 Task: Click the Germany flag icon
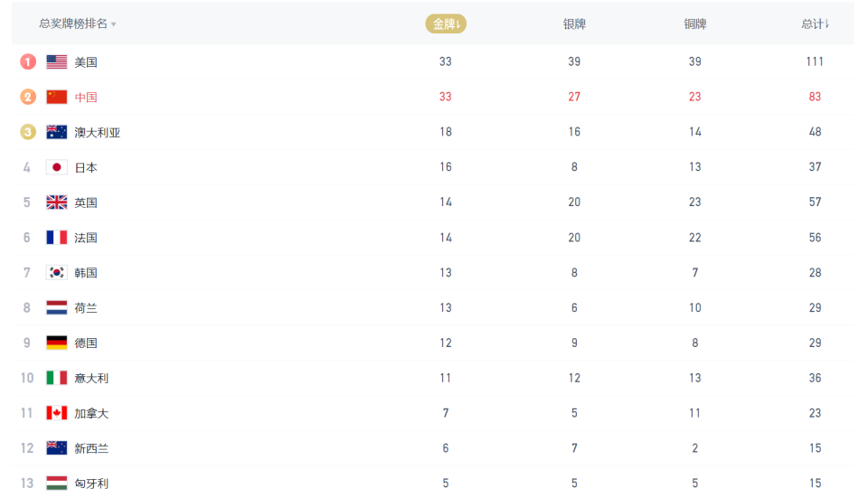pos(57,343)
